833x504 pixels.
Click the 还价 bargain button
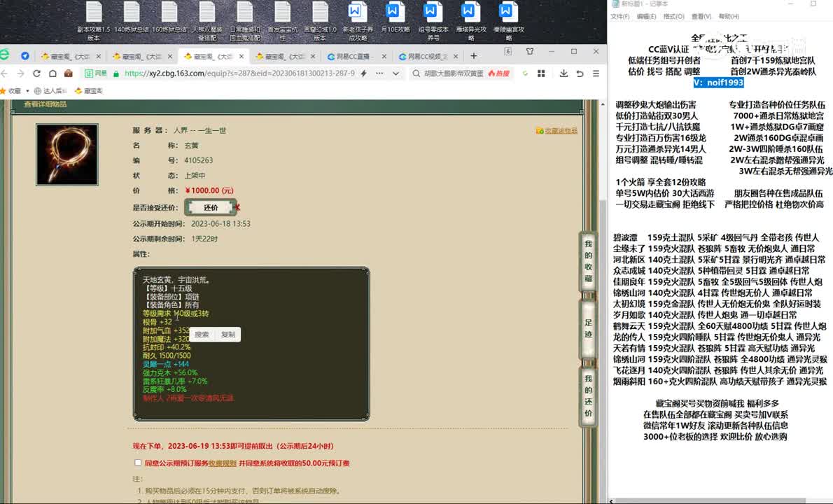click(211, 207)
